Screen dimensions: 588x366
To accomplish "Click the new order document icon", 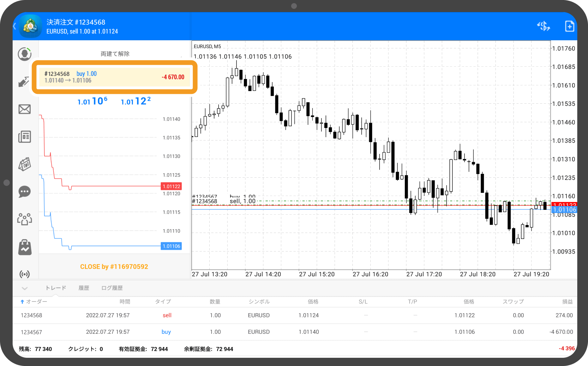I will pos(569,26).
